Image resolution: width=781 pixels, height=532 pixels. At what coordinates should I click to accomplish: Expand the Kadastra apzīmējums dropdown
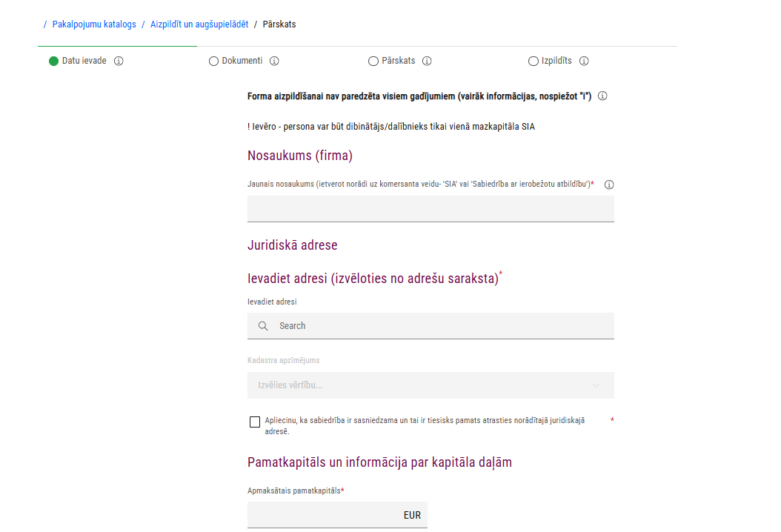click(x=430, y=385)
